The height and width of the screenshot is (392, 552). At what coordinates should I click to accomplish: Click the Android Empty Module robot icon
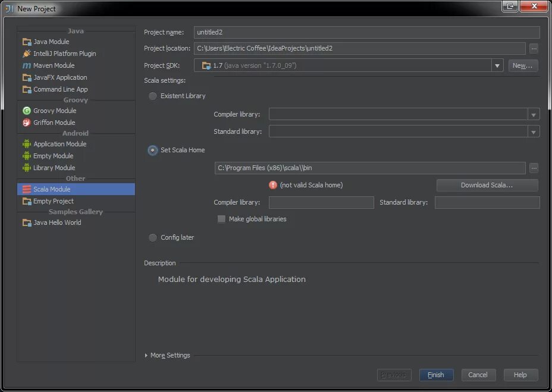pyautogui.click(x=27, y=156)
